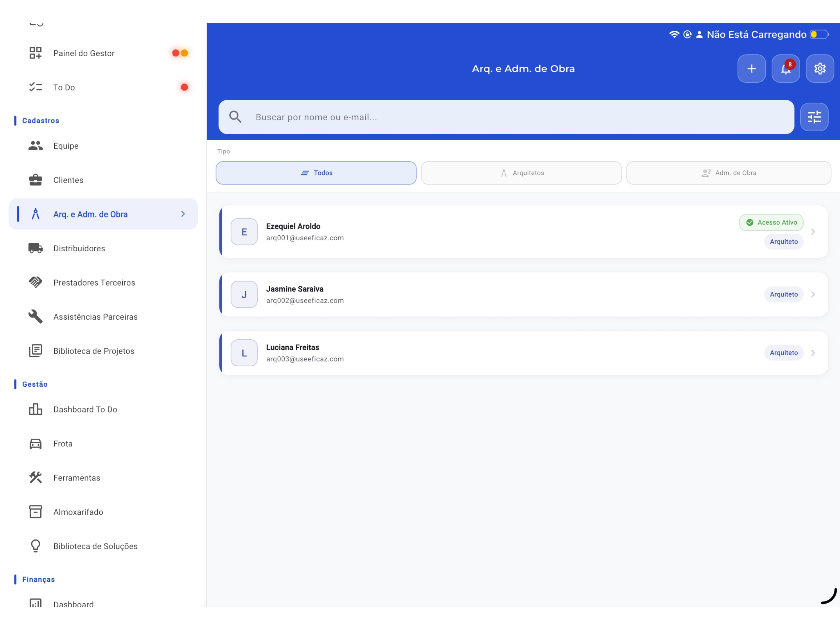840x630 pixels.
Task: Click the Clientes briefcase icon
Action: pos(35,180)
